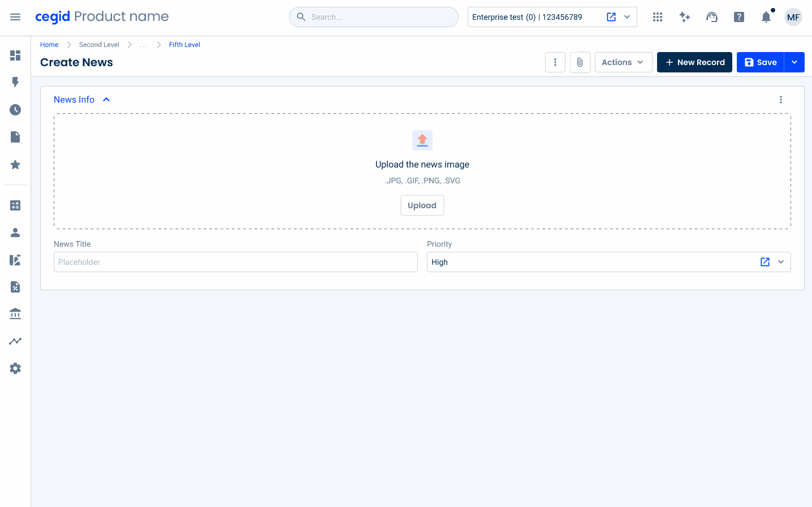Click the clock history sidebar icon

(x=15, y=110)
